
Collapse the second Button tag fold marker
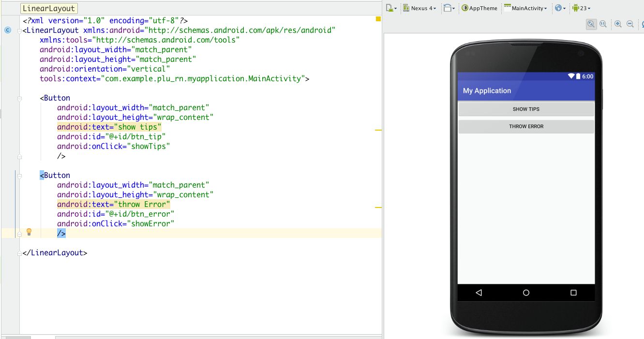(19, 176)
